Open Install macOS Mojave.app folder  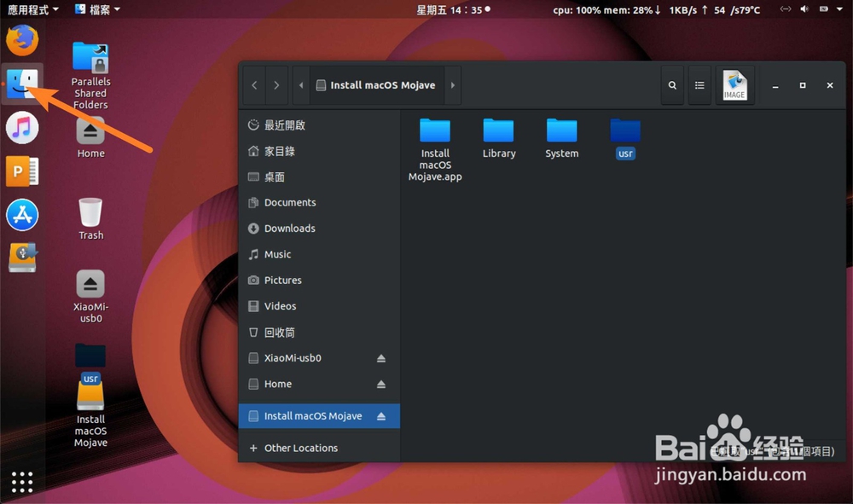(435, 150)
